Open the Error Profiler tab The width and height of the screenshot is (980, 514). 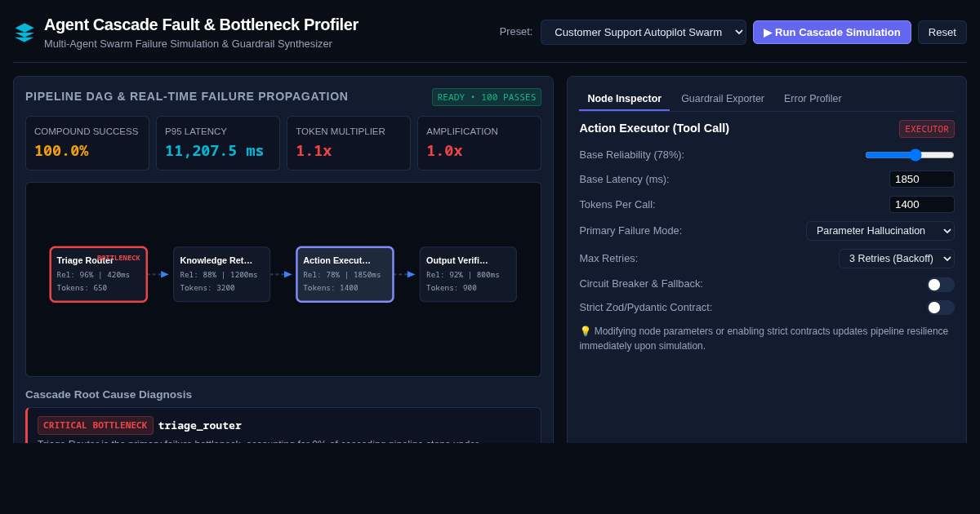(813, 99)
